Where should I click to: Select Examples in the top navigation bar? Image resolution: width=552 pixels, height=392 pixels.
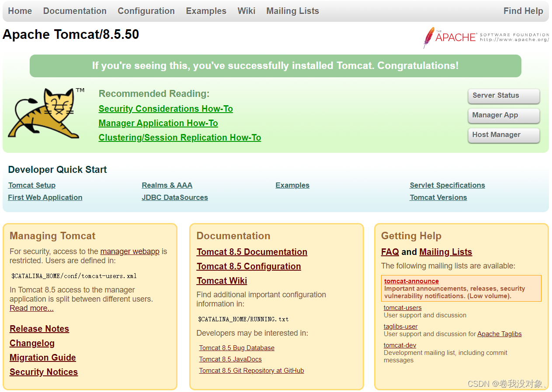tap(206, 11)
